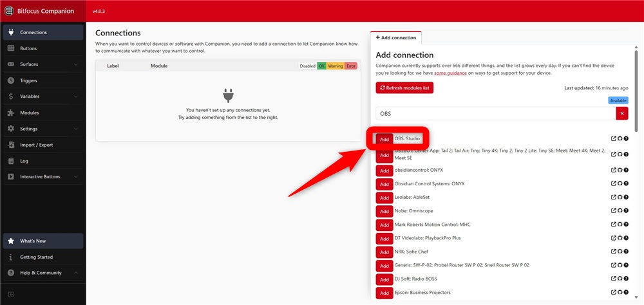
Task: Click the Label column header
Action: click(x=113, y=66)
